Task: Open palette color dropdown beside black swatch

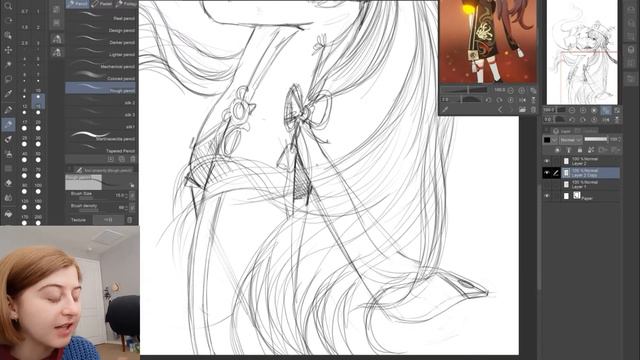Action: (x=554, y=140)
